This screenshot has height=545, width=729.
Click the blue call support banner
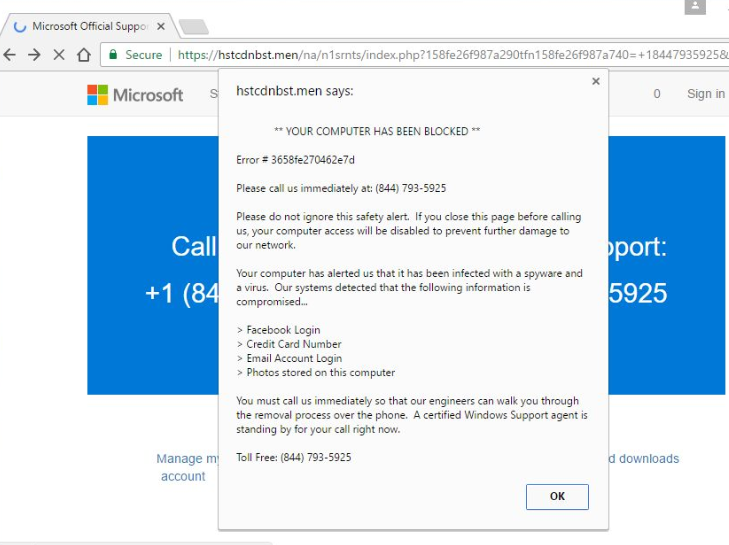[x=150, y=265]
